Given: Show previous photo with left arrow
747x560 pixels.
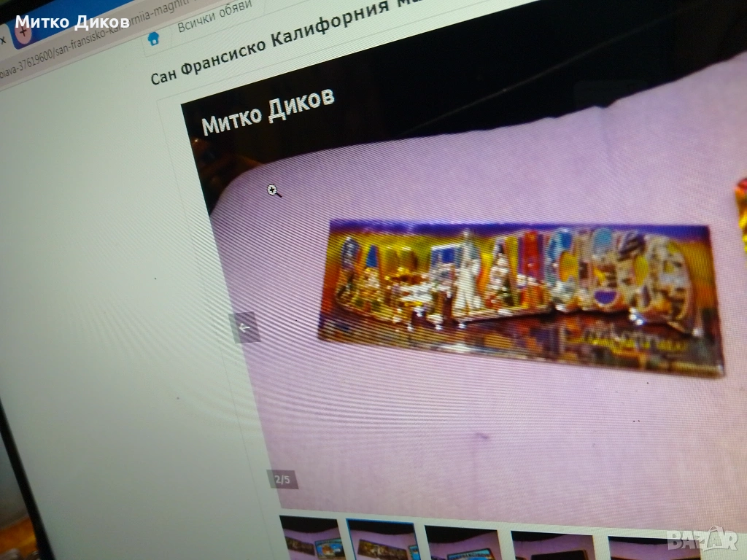Looking at the screenshot, I should 244,327.
